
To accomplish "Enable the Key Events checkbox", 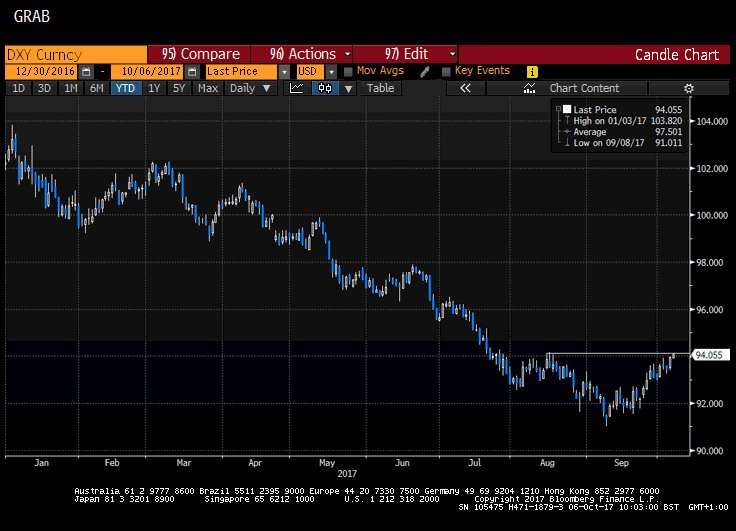I will [x=446, y=72].
